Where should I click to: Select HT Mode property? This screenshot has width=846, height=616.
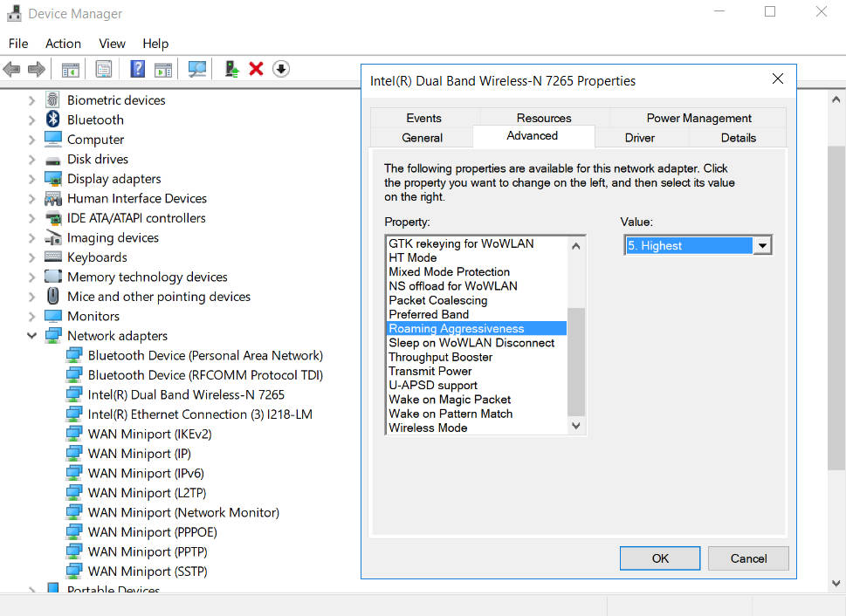[x=477, y=258]
